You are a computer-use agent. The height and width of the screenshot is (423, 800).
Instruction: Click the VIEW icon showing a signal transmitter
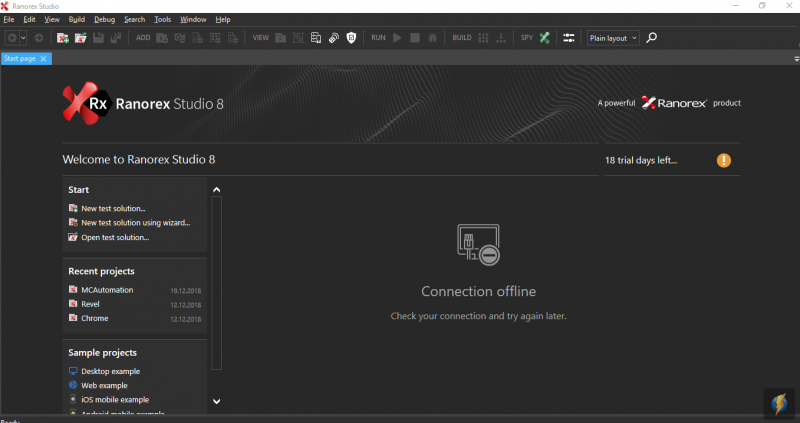334,38
